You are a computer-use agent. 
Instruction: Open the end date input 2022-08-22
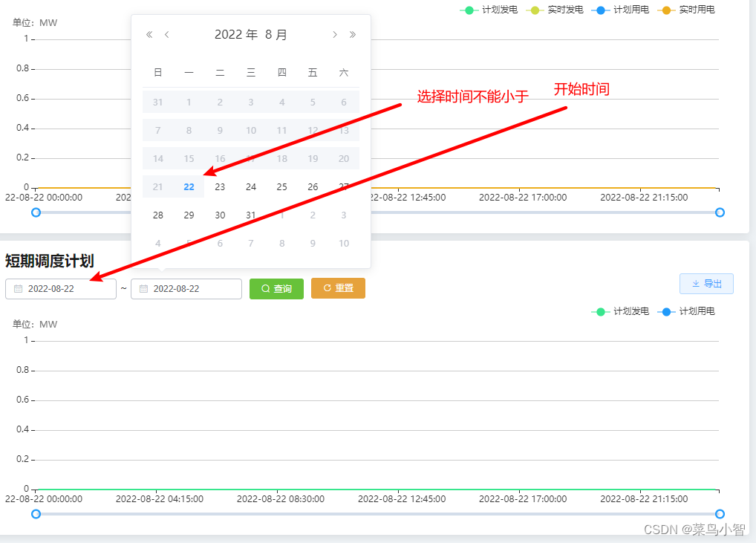(186, 289)
